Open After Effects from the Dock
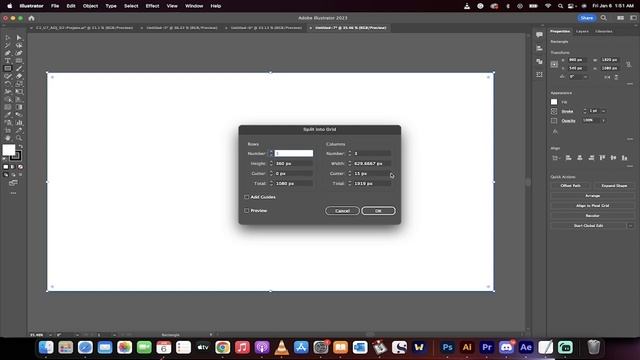The height and width of the screenshot is (360, 640). [526, 347]
